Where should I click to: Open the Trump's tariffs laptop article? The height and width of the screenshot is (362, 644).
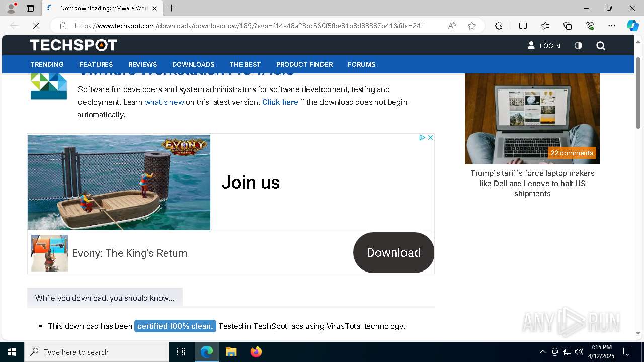tap(532, 184)
